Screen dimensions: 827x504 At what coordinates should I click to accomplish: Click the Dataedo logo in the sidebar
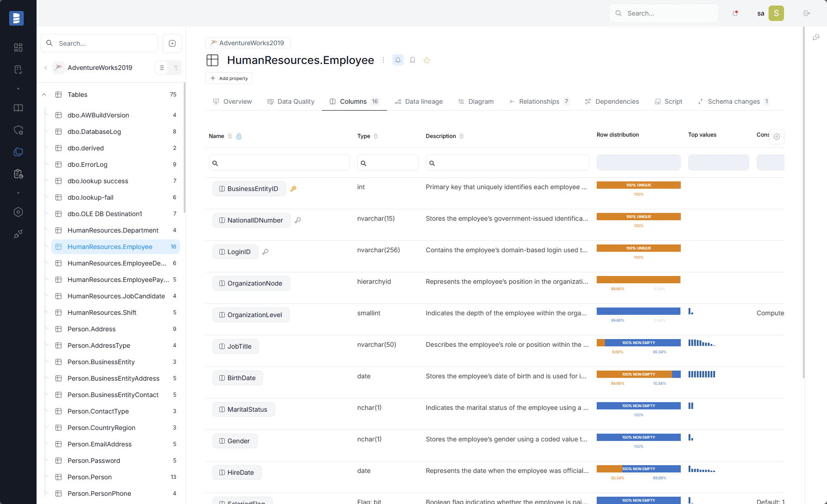coord(16,18)
